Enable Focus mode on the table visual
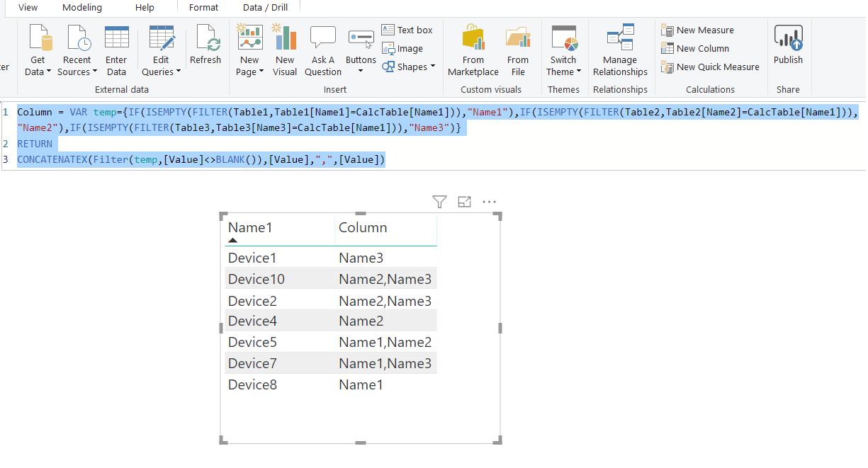The image size is (868, 468). tap(464, 202)
